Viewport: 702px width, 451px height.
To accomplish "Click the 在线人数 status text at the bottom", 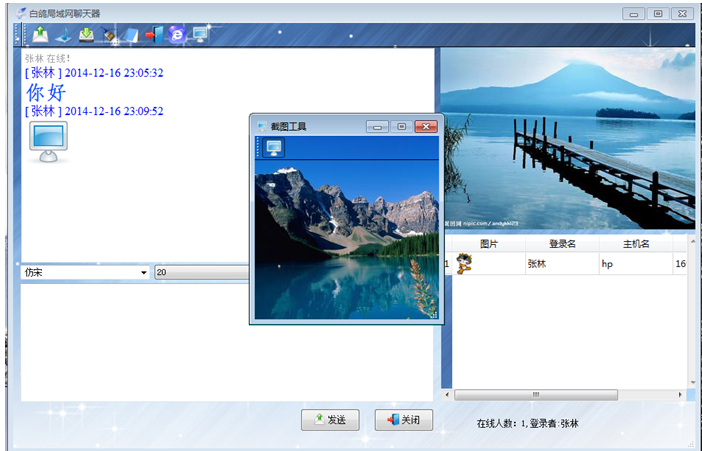I will pyautogui.click(x=527, y=423).
